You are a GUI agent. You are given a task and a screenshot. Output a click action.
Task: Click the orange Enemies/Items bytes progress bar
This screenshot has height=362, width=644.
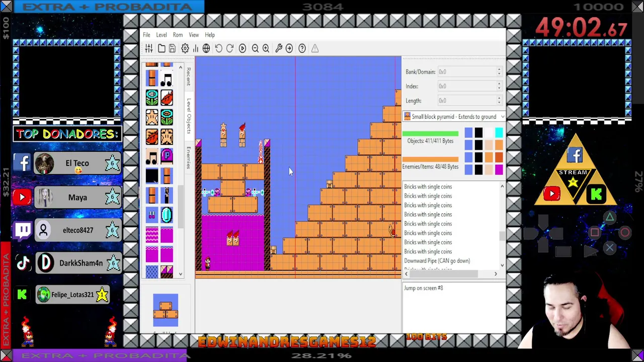click(430, 160)
